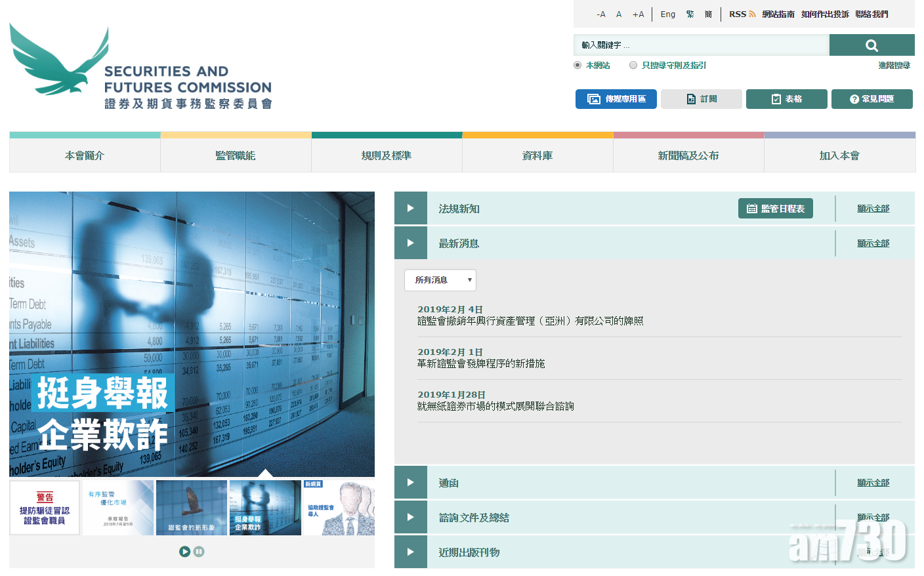Click 顯示全部 beside 最新消息
The height and width of the screenshot is (576, 924).
tap(873, 243)
